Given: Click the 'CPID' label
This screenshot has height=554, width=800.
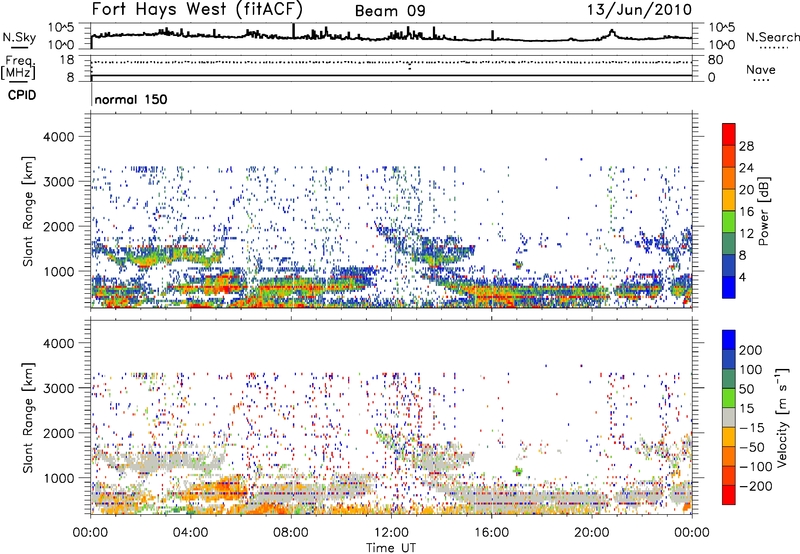Looking at the screenshot, I should tap(22, 95).
